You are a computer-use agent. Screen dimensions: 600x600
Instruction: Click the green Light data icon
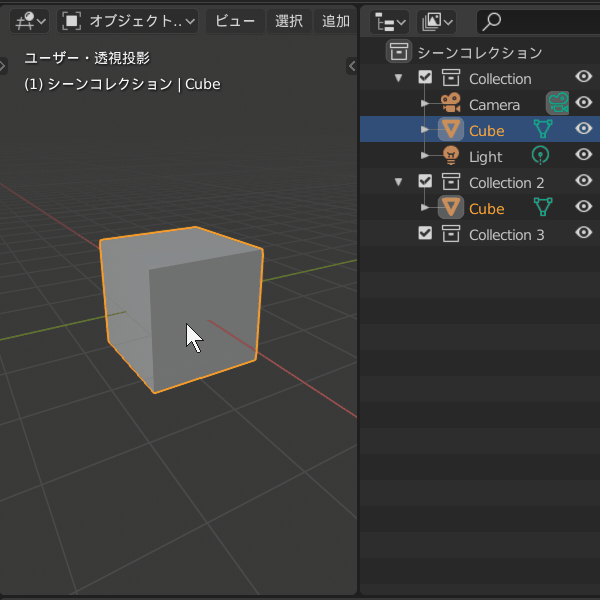point(540,155)
